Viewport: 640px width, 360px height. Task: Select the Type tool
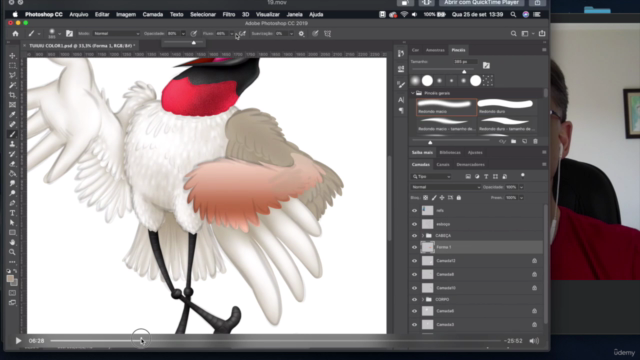tap(12, 213)
